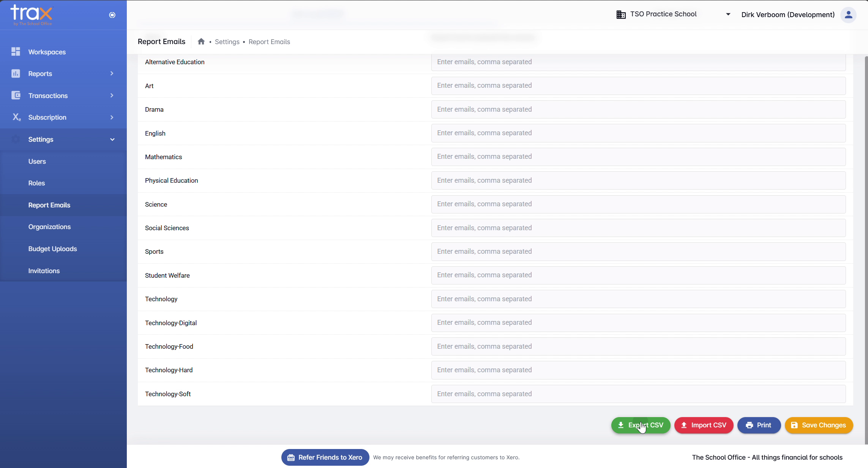Open Workspaces grid icon
The width and height of the screenshot is (868, 468).
click(16, 52)
